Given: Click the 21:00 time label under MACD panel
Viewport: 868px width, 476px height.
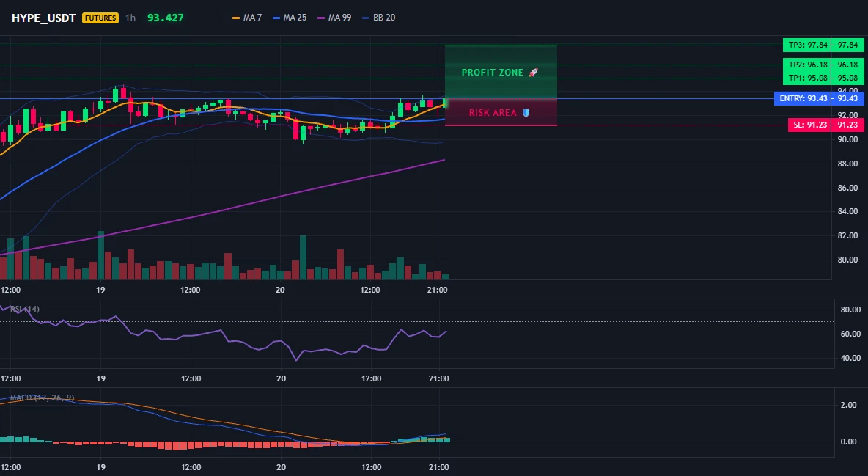Looking at the screenshot, I should tap(439, 467).
